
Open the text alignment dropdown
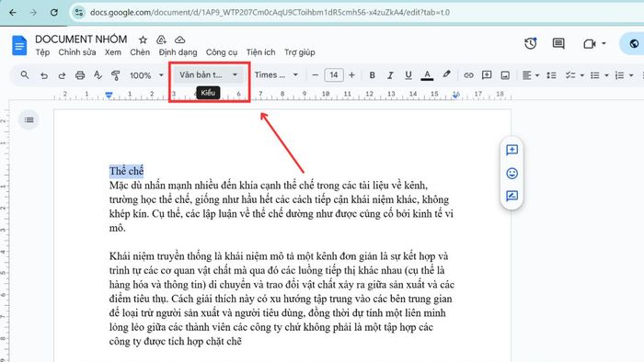531,75
